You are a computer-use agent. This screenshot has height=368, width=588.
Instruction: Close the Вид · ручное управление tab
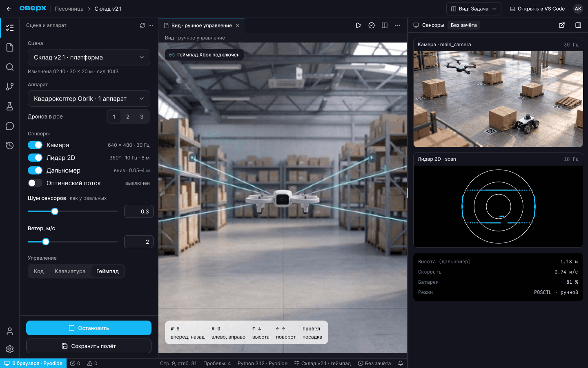(x=238, y=25)
